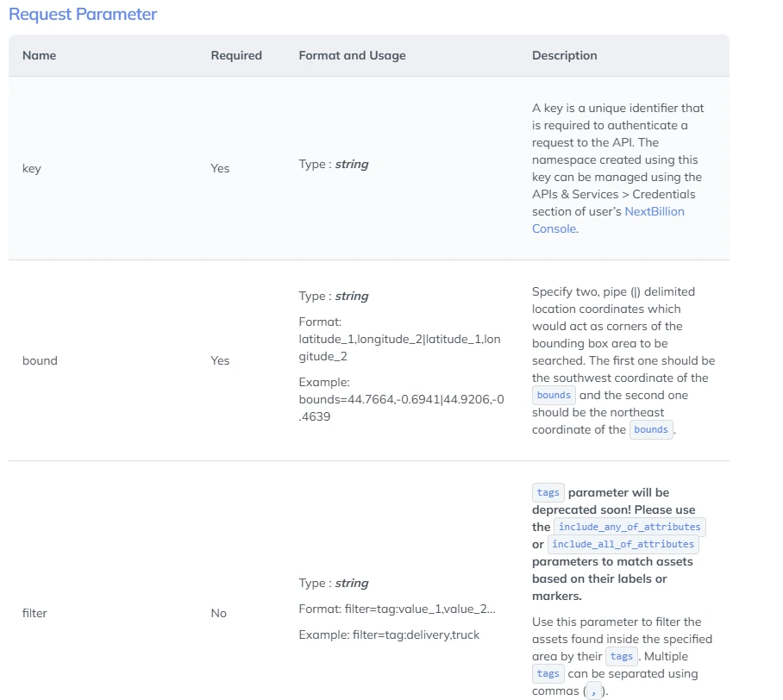Click the No value in filter row

pos(219,613)
